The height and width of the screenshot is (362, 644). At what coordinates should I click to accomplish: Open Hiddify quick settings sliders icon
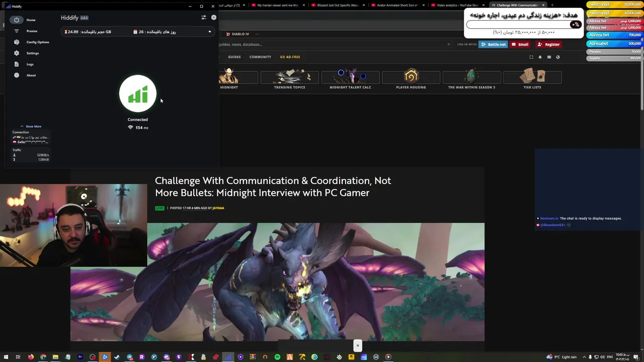point(204,18)
